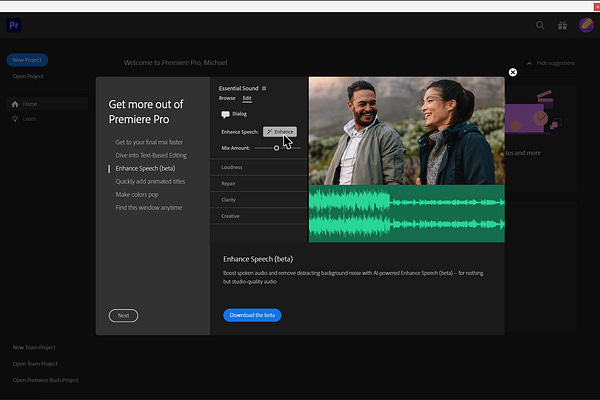Click the purple suggestion illustration card
600x400 pixels.
[533, 113]
